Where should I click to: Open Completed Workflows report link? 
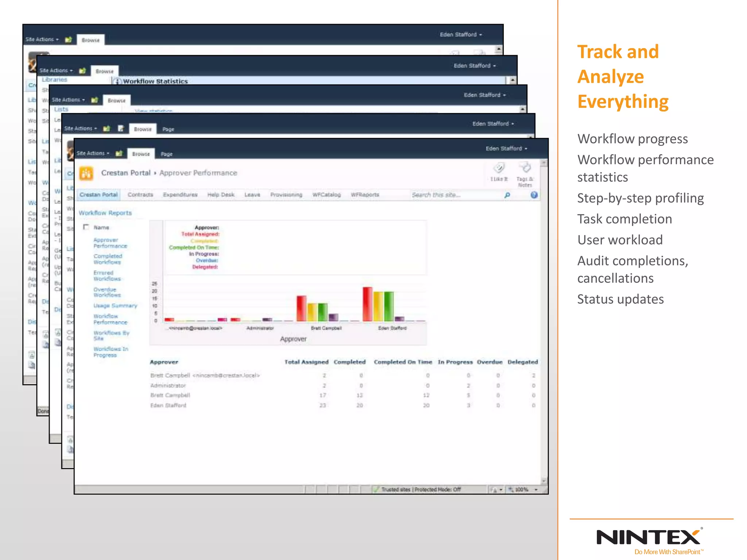tap(108, 259)
